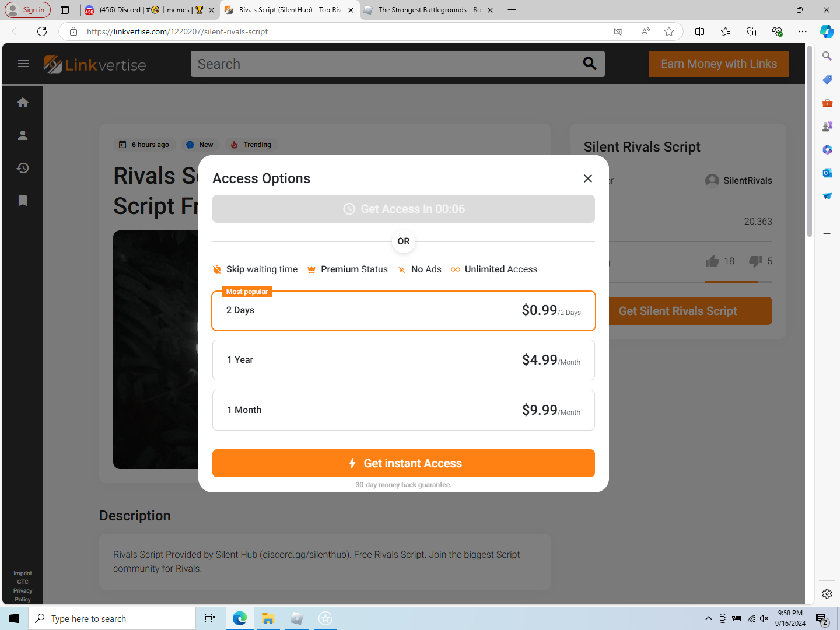Close the Access Options dialog

click(588, 178)
